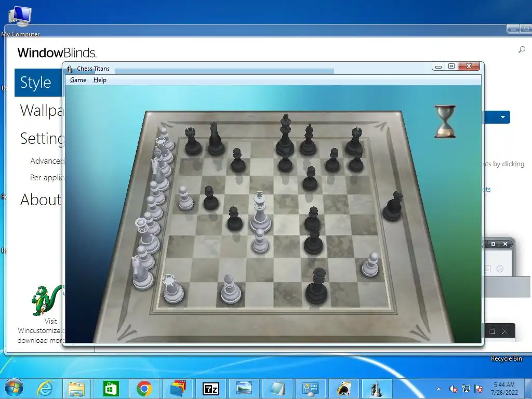Open the Notepad taskbar icon
This screenshot has height=399, width=532.
(277, 389)
